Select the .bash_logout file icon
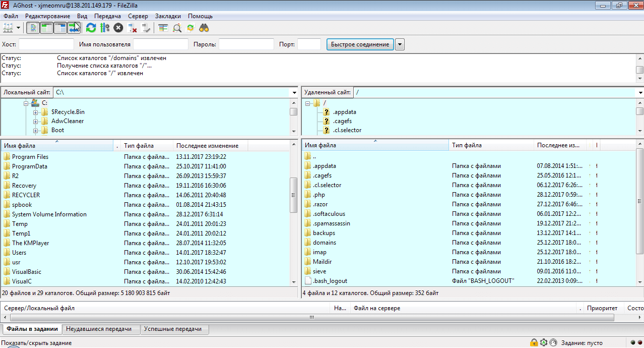The height and width of the screenshot is (348, 644). pyautogui.click(x=308, y=281)
